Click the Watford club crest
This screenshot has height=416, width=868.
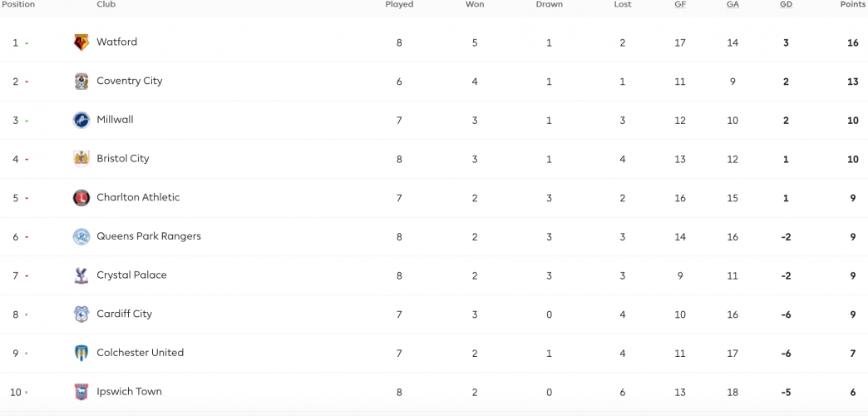click(81, 42)
